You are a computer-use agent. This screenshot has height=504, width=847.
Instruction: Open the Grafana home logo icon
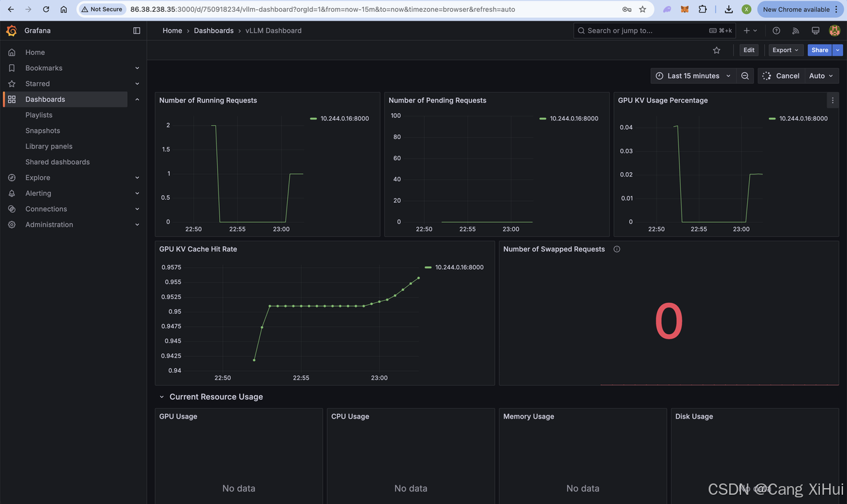coord(11,30)
